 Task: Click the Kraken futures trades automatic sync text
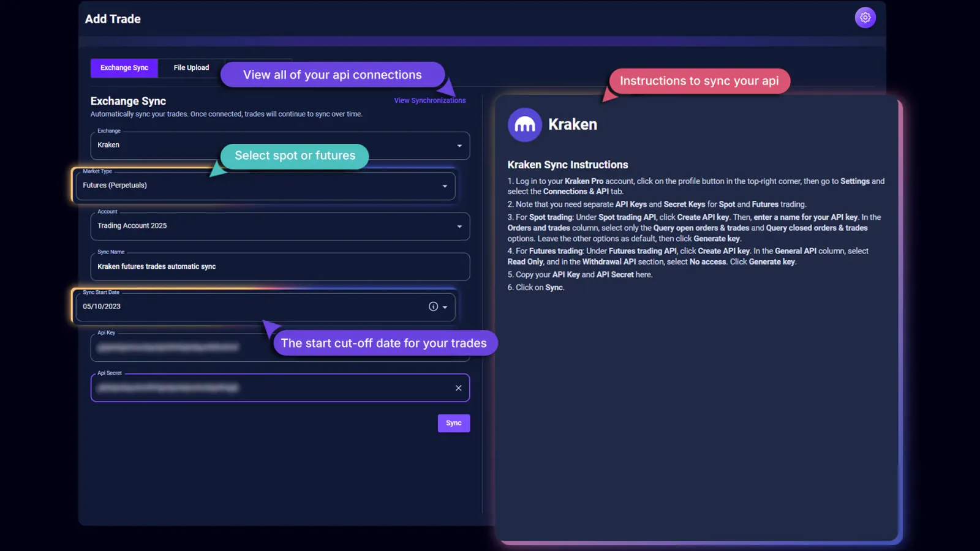click(x=156, y=266)
